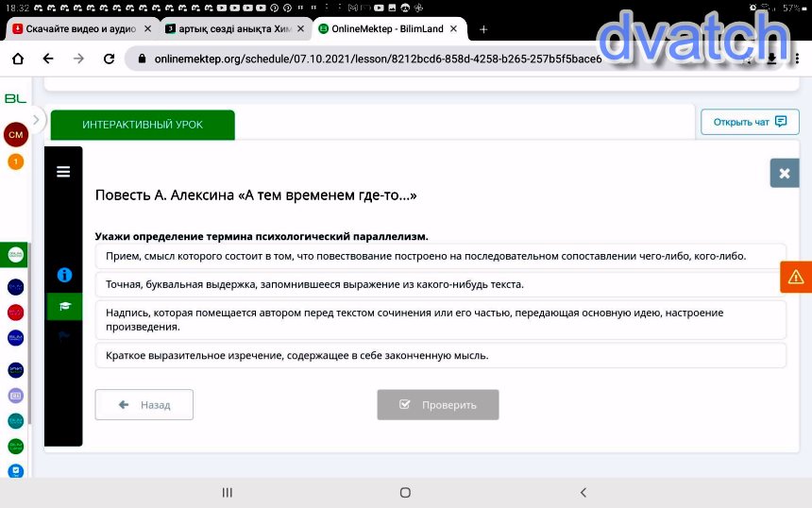Click the orange warning triangle icon

click(x=796, y=277)
